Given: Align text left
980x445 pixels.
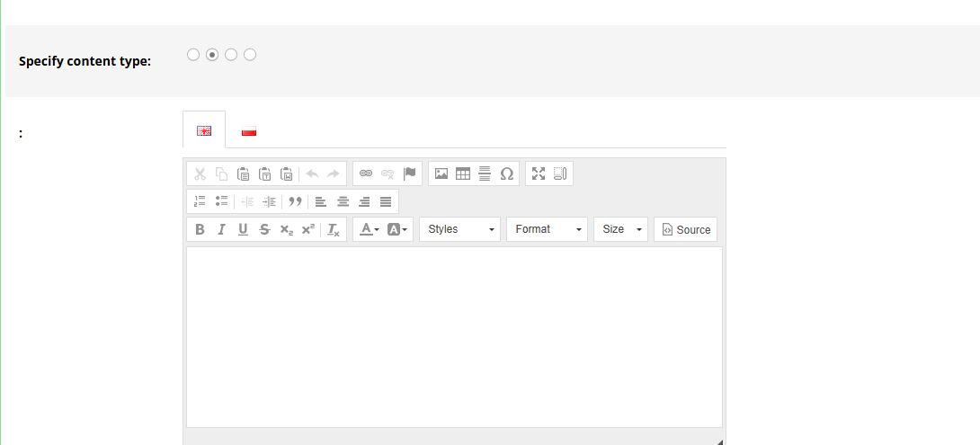Looking at the screenshot, I should 321,201.
